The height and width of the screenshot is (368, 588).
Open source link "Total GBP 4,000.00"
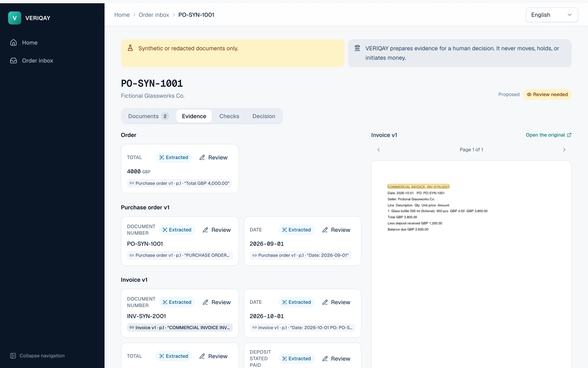click(x=179, y=183)
